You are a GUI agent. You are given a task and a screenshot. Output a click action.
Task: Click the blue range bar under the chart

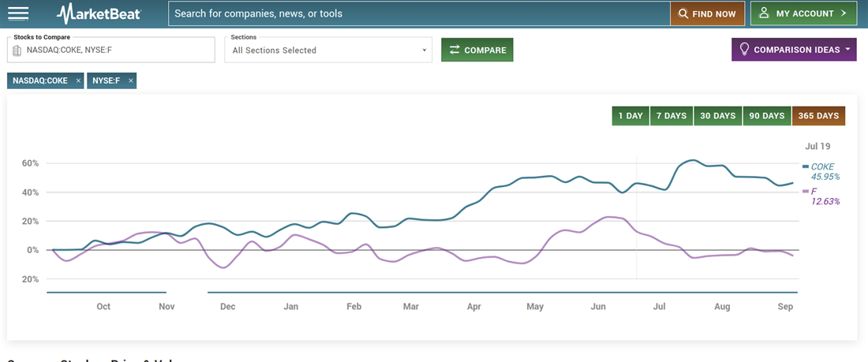[x=501, y=293]
